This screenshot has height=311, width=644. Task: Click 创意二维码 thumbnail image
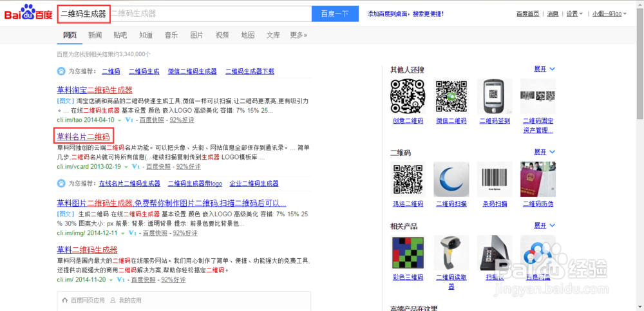(x=408, y=97)
